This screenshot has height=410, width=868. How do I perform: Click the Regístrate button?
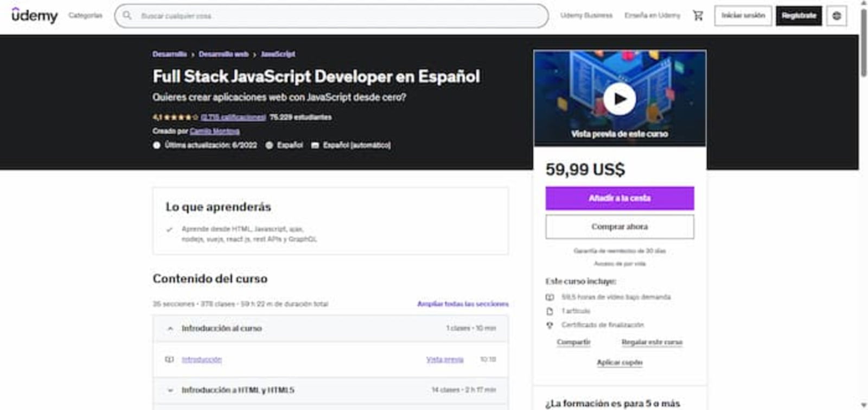(x=799, y=16)
